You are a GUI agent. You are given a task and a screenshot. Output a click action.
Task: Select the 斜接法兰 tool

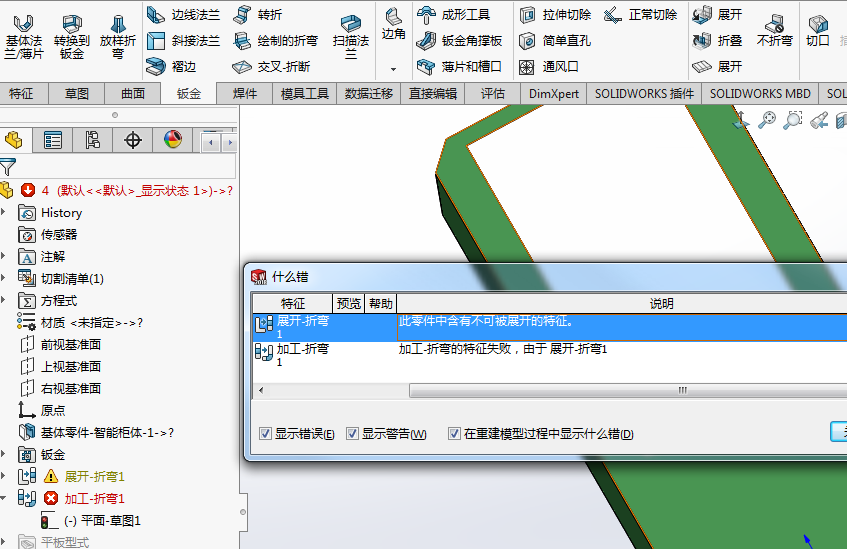[183, 41]
